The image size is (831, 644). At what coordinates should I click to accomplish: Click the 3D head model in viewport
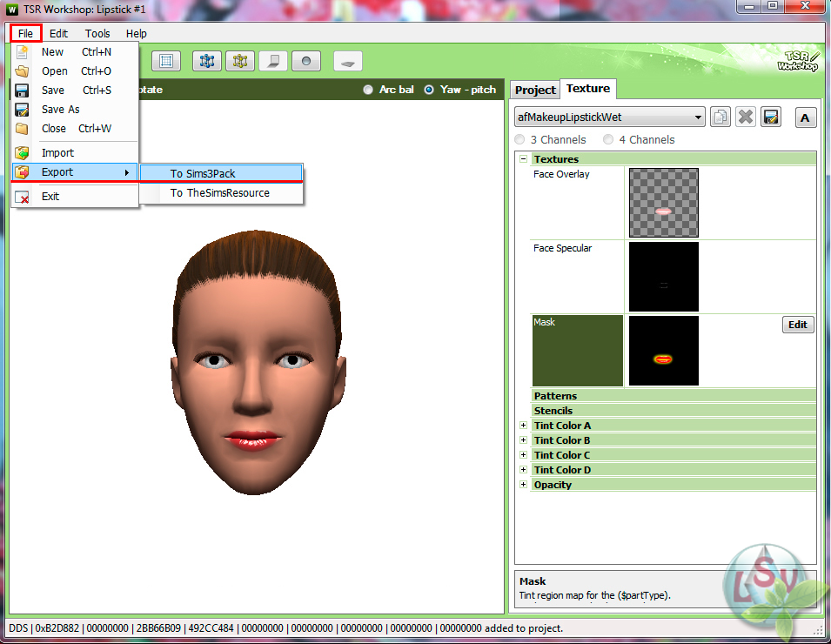[x=257, y=363]
